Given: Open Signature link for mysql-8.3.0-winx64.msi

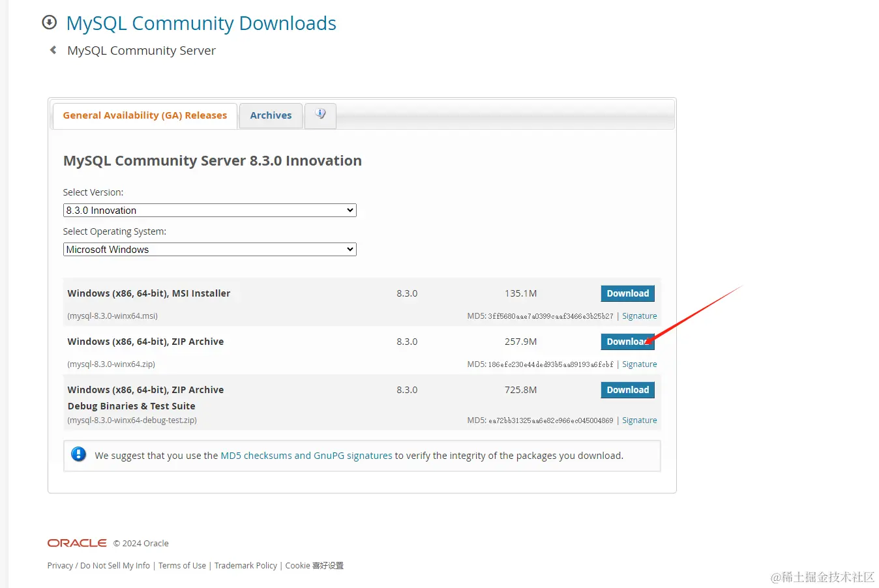Looking at the screenshot, I should tap(639, 316).
